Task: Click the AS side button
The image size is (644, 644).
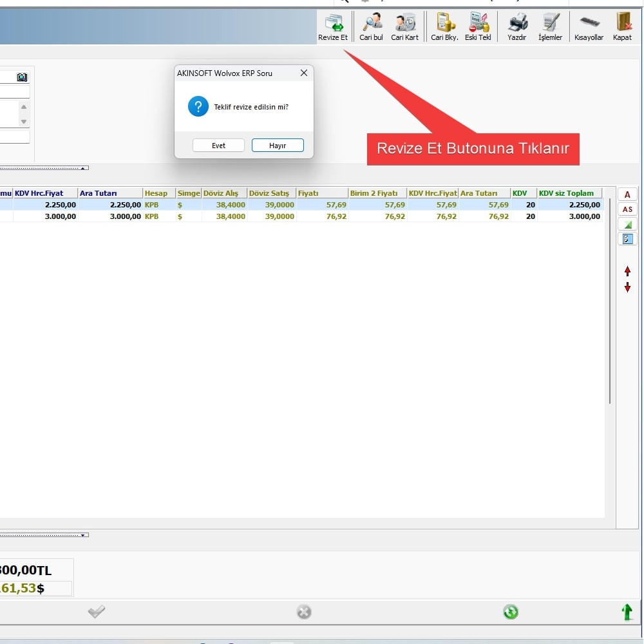Action: pyautogui.click(x=627, y=209)
